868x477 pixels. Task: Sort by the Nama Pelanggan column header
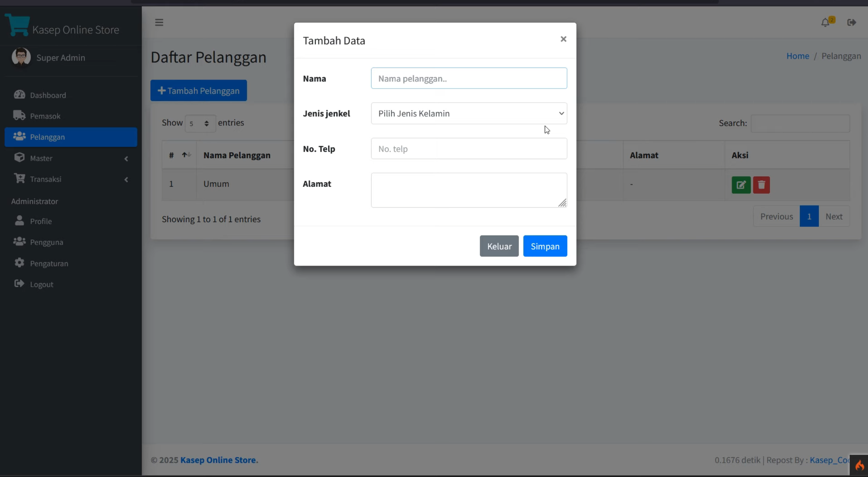point(237,155)
